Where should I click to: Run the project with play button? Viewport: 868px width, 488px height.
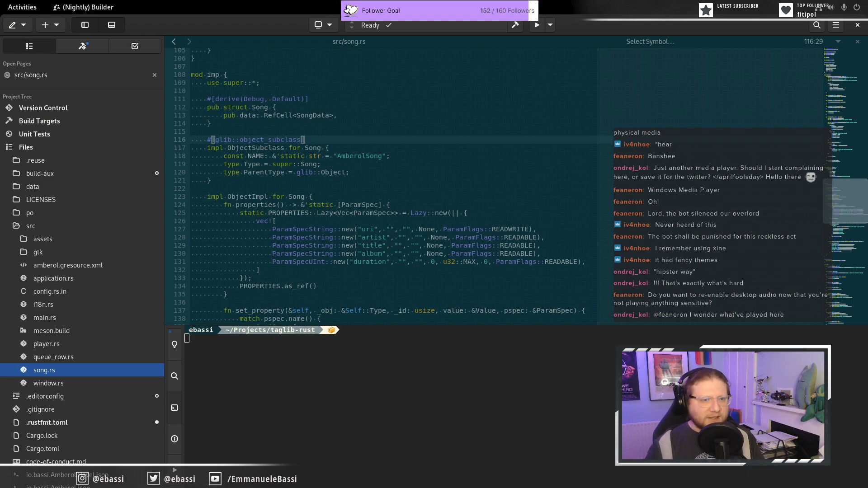tap(537, 25)
